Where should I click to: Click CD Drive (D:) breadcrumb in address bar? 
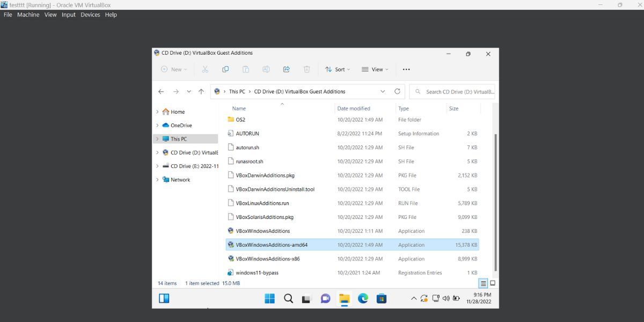click(299, 92)
